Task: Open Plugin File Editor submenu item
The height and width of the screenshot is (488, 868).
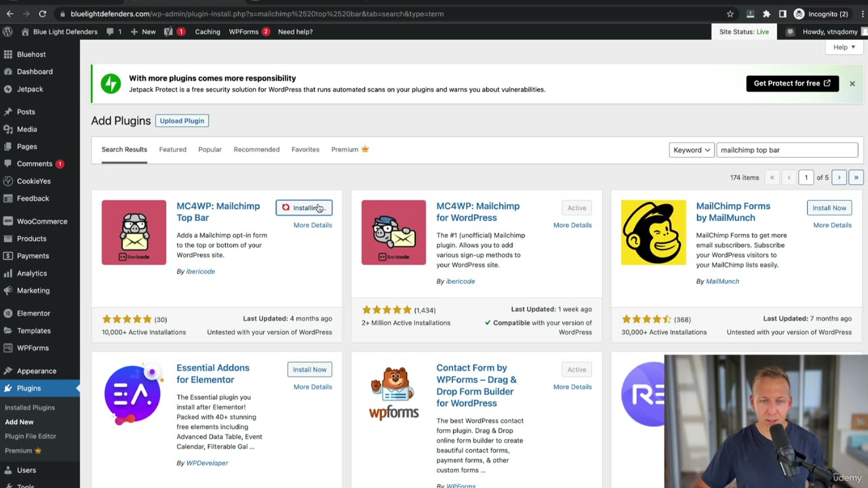Action: (x=31, y=436)
